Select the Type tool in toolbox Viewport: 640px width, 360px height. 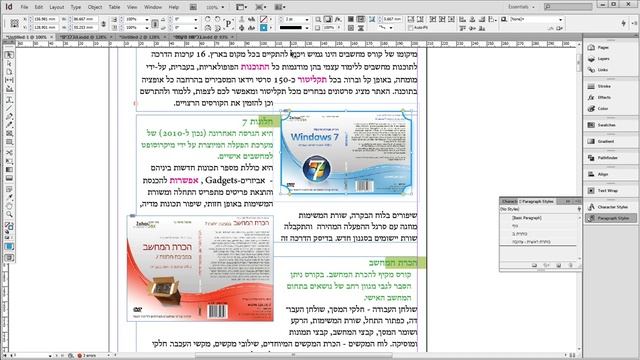click(x=9, y=100)
